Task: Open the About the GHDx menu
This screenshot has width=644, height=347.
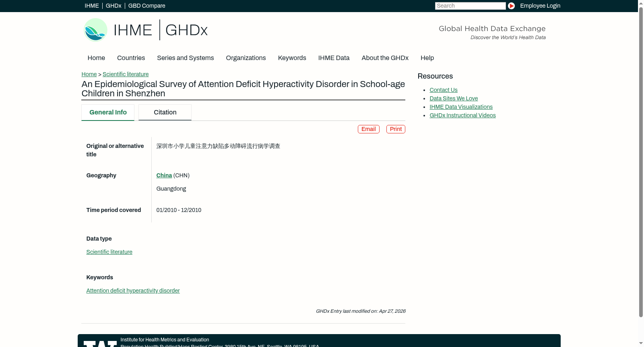Action: (385, 58)
